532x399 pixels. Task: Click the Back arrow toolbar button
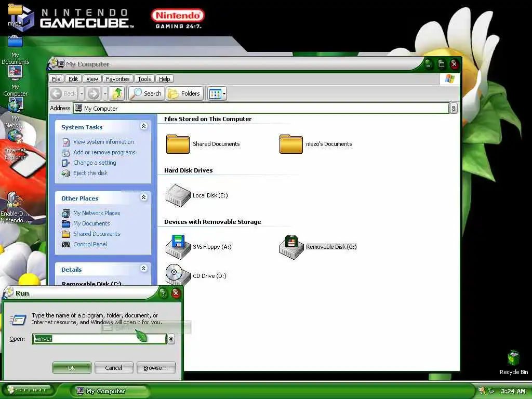point(64,94)
